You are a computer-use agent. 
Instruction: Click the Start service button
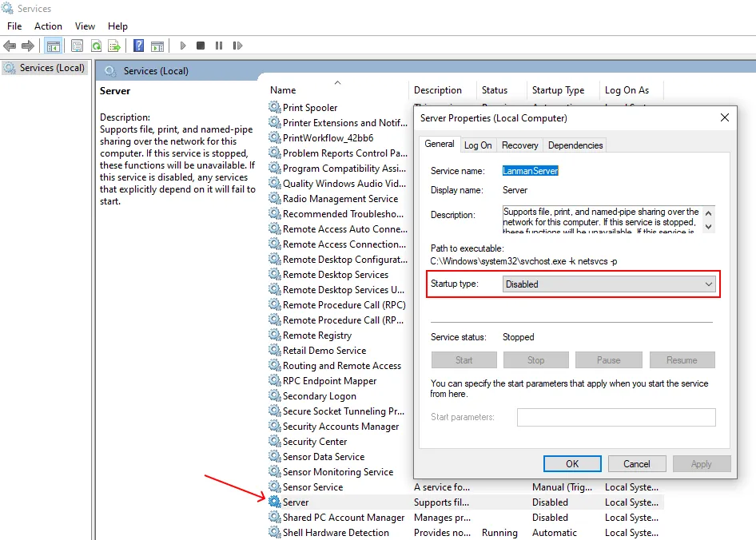(x=464, y=360)
